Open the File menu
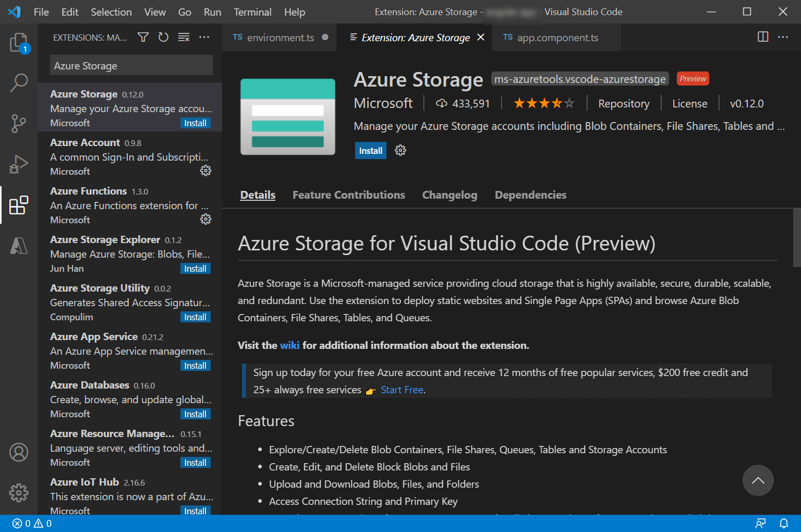The width and height of the screenshot is (801, 532). coord(41,11)
